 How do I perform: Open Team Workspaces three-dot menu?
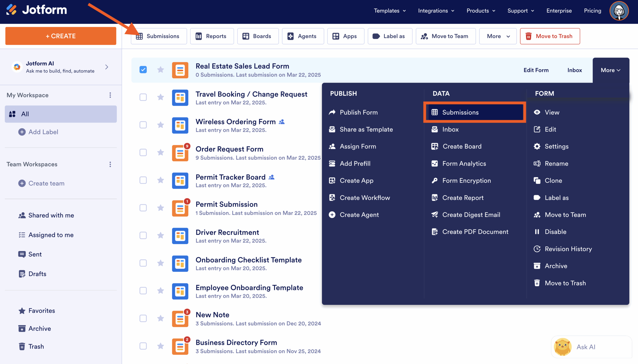110,164
